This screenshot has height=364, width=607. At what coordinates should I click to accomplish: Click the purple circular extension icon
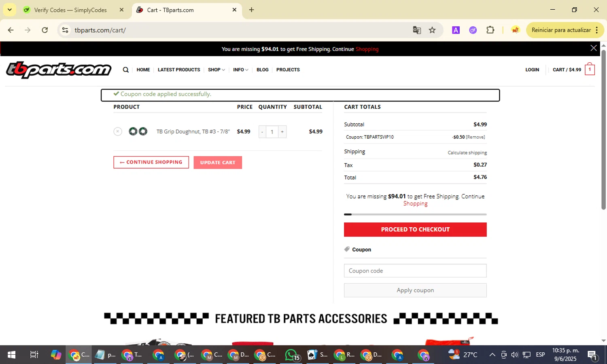pos(473,30)
